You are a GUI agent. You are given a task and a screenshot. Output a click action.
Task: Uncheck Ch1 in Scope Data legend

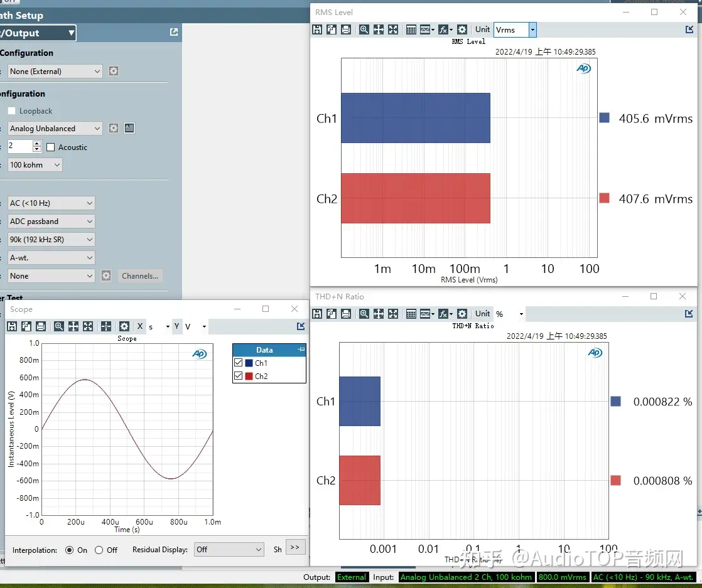(238, 363)
